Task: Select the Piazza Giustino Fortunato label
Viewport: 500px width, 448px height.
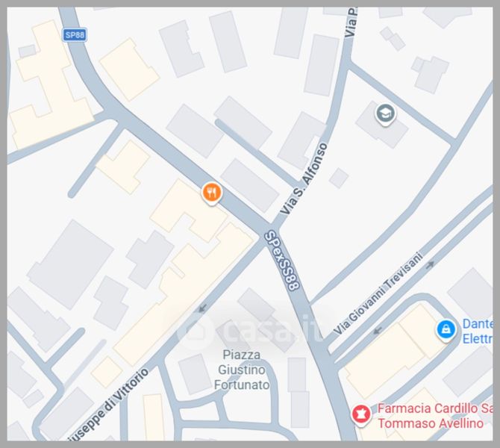Action: point(241,370)
